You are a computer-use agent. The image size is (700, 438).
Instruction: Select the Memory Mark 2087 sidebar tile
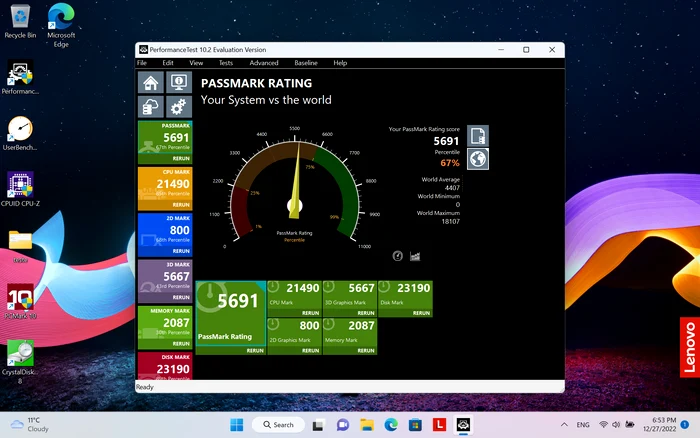pyautogui.click(x=165, y=327)
